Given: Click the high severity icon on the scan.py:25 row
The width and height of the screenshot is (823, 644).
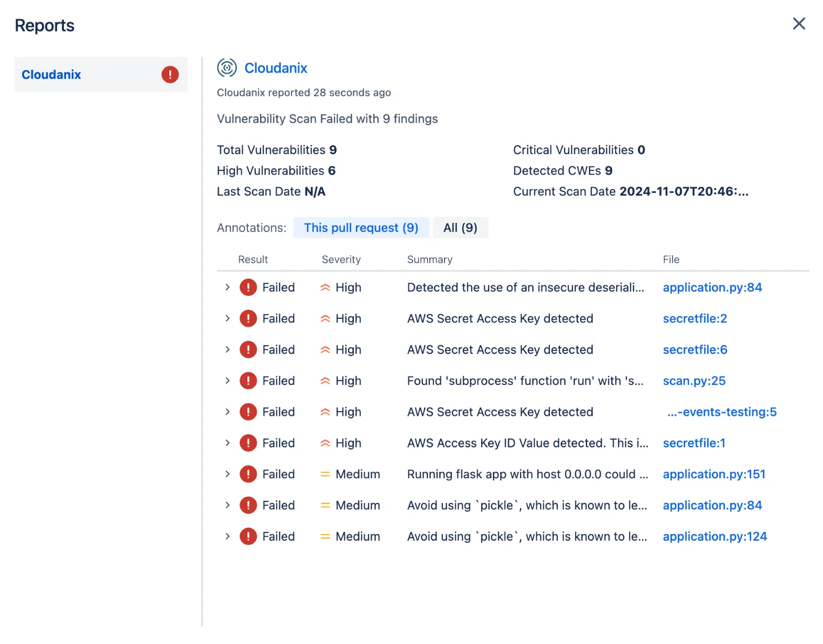Looking at the screenshot, I should tap(325, 381).
